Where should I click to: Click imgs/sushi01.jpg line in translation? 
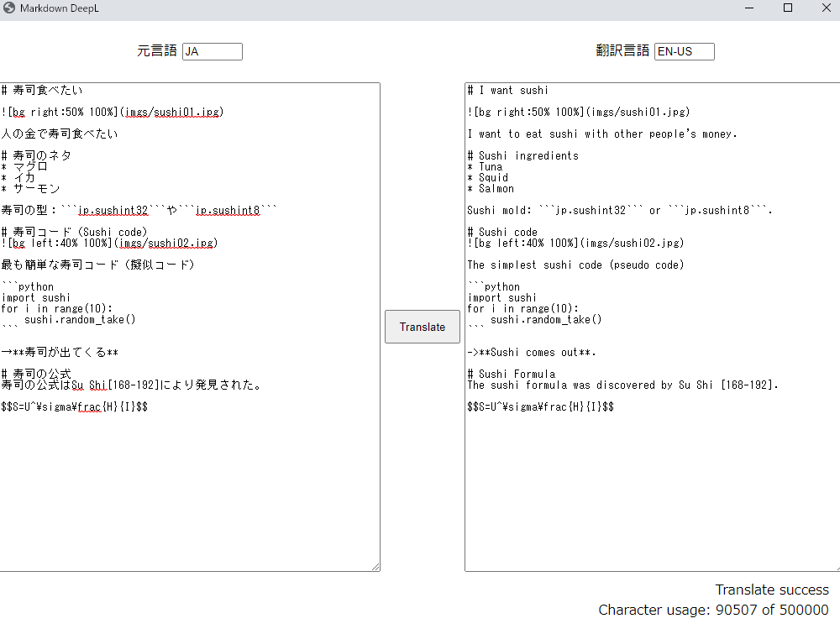pyautogui.click(x=579, y=112)
